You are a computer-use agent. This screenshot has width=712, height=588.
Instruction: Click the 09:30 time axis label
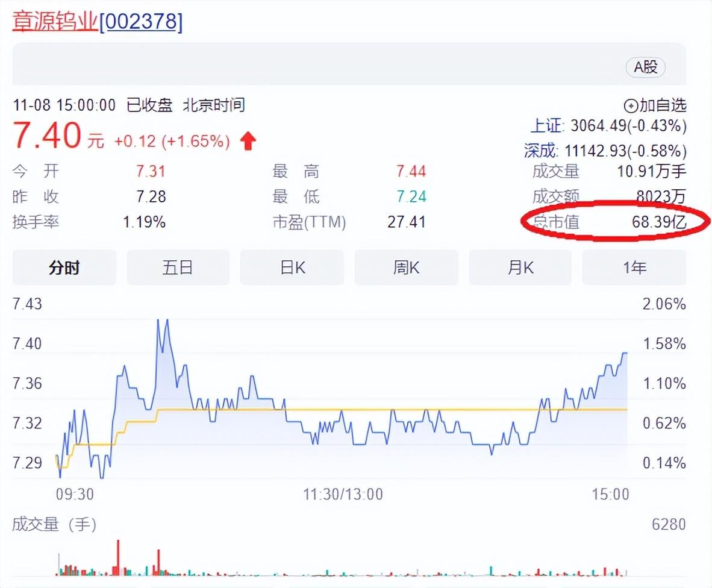tap(75, 494)
